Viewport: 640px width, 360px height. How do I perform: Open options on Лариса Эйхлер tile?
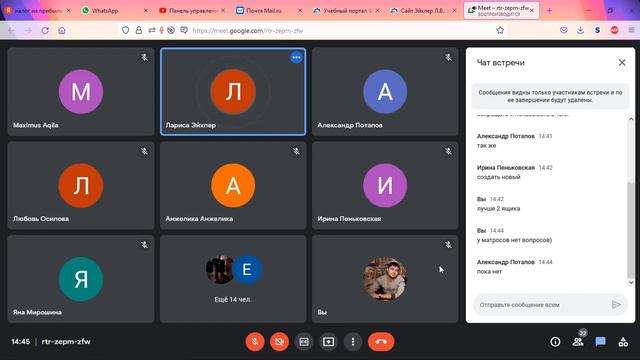[x=296, y=58]
